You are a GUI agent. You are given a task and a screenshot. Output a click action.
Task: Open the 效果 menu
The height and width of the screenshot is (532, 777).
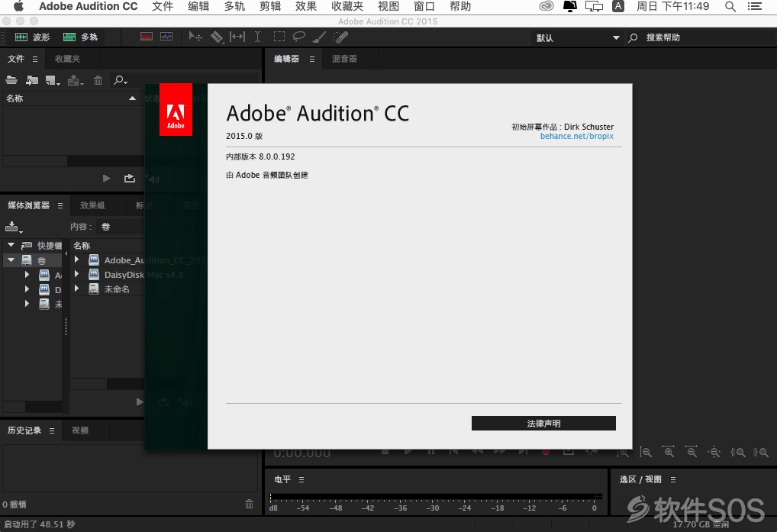(x=306, y=6)
